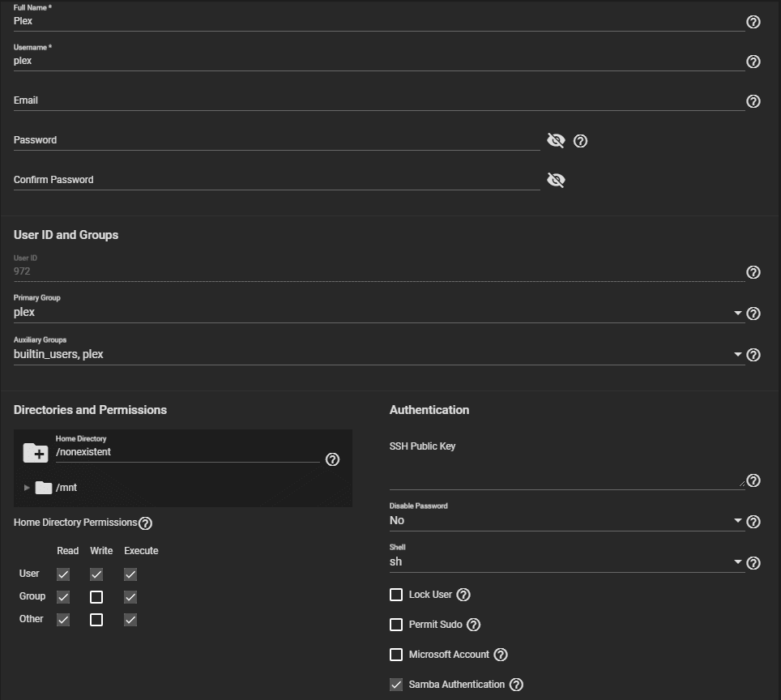Toggle User Read permission
781x700 pixels.
coord(63,574)
